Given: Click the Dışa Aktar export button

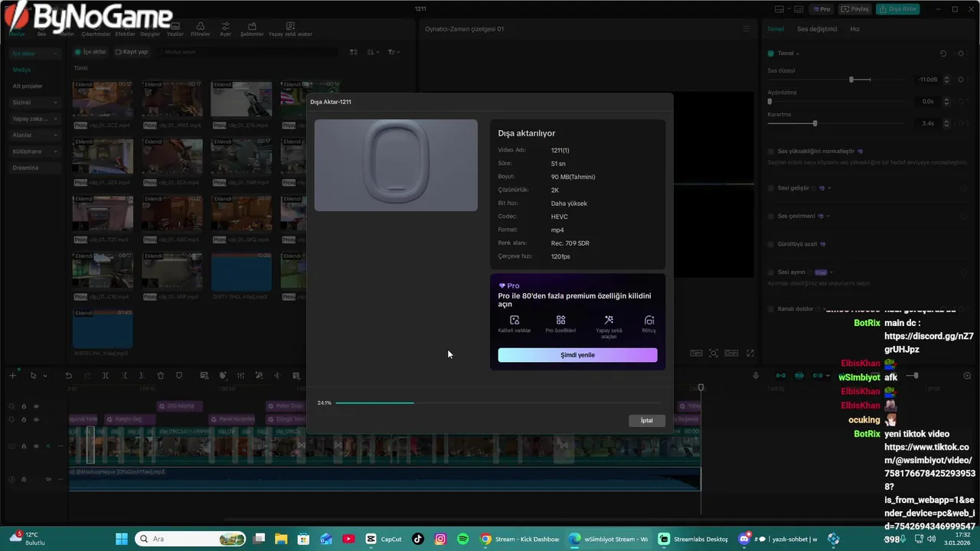Looking at the screenshot, I should 898,9.
